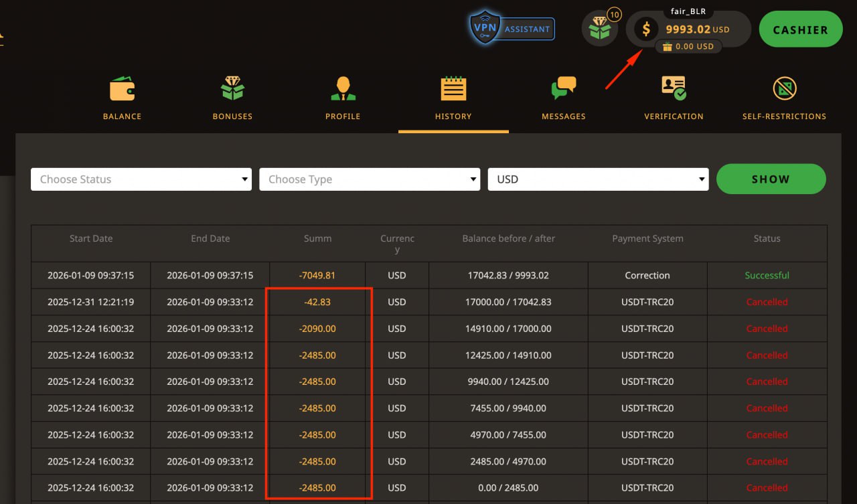Expand the Choose Status dropdown
Image resolution: width=857 pixels, height=504 pixels.
click(x=141, y=179)
